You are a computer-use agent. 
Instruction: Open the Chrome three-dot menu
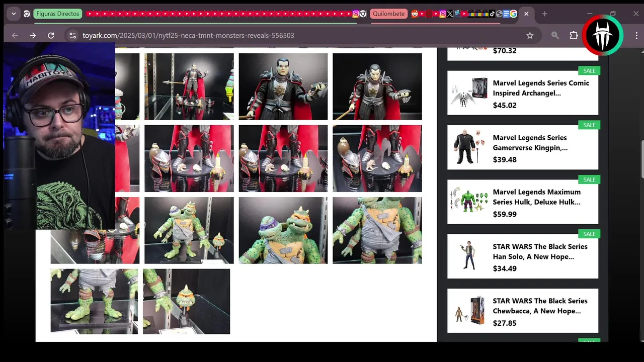(x=636, y=35)
